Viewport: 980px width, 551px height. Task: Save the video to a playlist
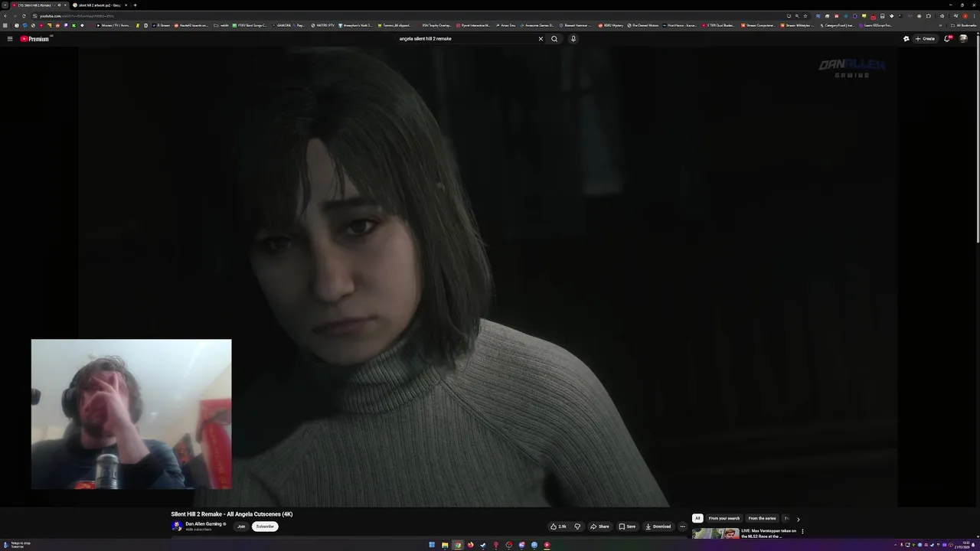tap(627, 527)
